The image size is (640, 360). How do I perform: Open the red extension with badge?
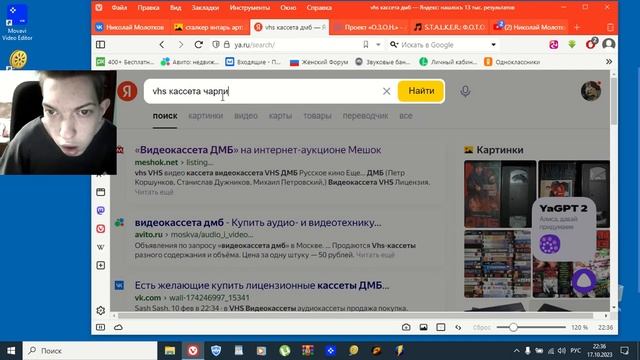(591, 44)
